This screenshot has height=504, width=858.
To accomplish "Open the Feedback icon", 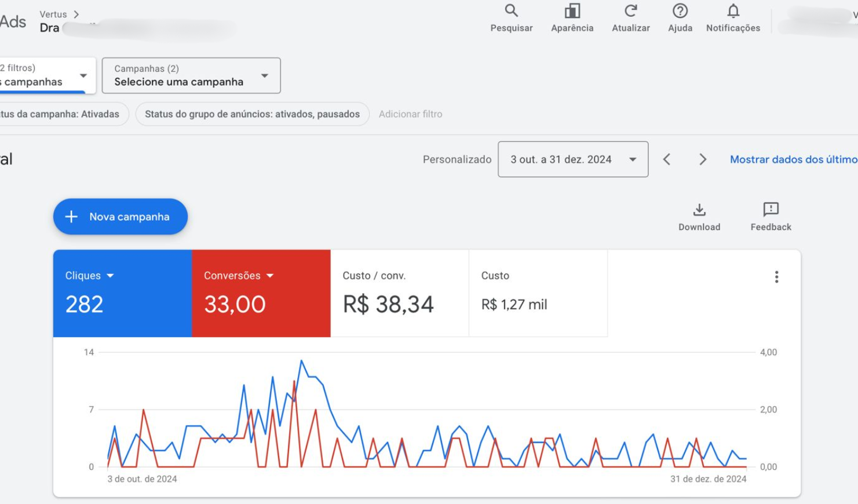I will point(771,210).
